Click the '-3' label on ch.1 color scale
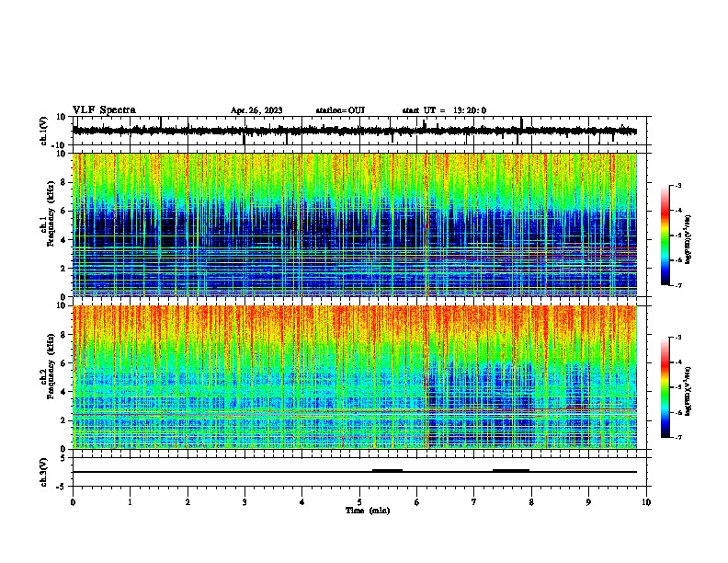 pos(677,185)
